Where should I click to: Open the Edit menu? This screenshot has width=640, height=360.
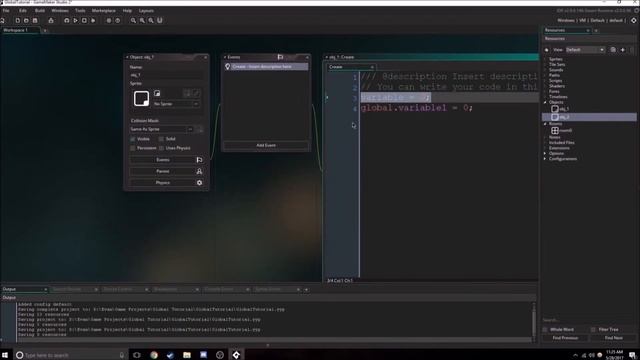point(23,11)
